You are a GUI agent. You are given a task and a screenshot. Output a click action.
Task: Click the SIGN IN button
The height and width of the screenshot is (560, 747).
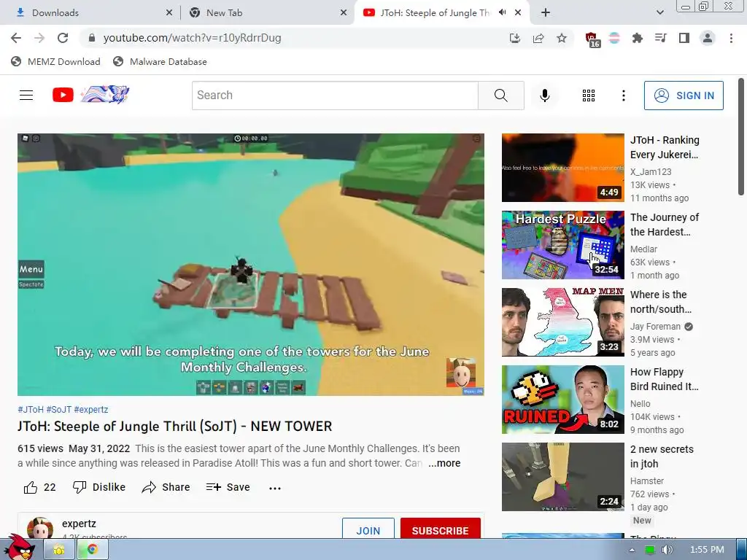pyautogui.click(x=684, y=96)
